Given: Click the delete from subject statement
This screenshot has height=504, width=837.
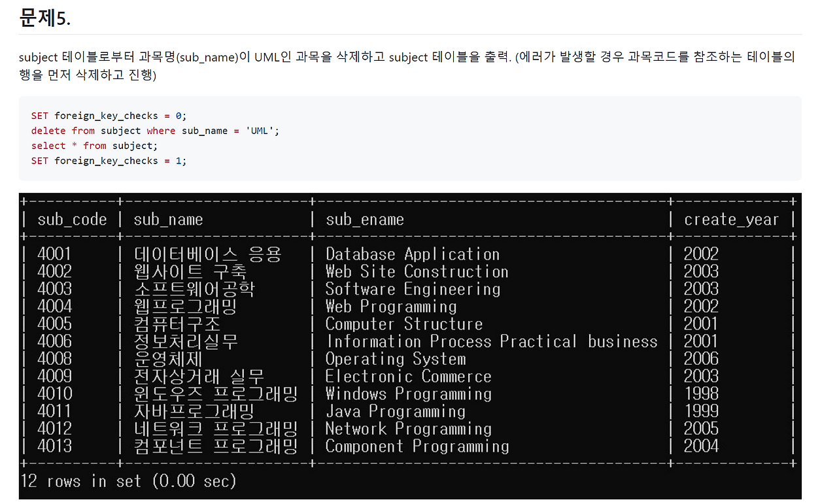Looking at the screenshot, I should 155,130.
